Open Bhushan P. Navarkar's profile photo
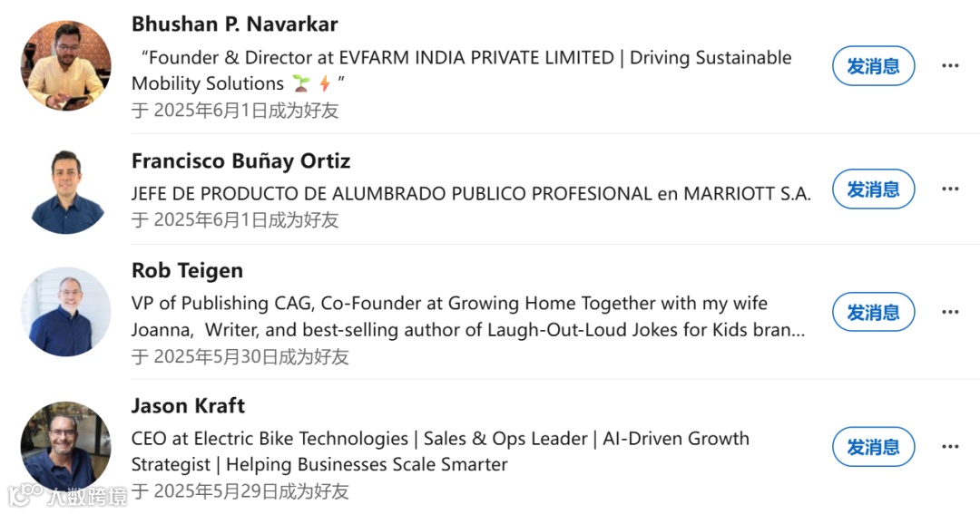The image size is (980, 514). [x=66, y=65]
